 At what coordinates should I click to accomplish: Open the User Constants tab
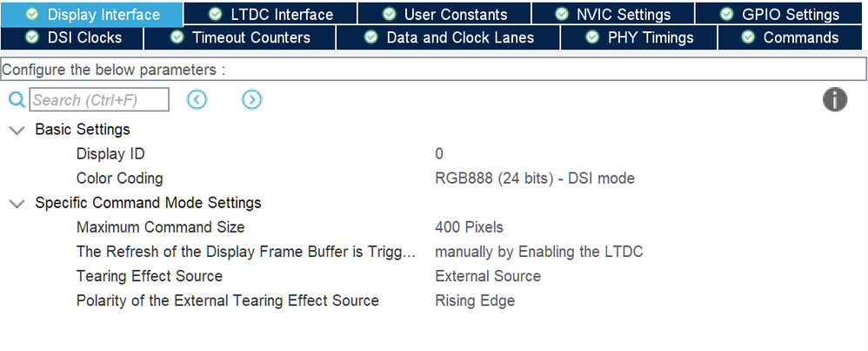click(x=444, y=14)
